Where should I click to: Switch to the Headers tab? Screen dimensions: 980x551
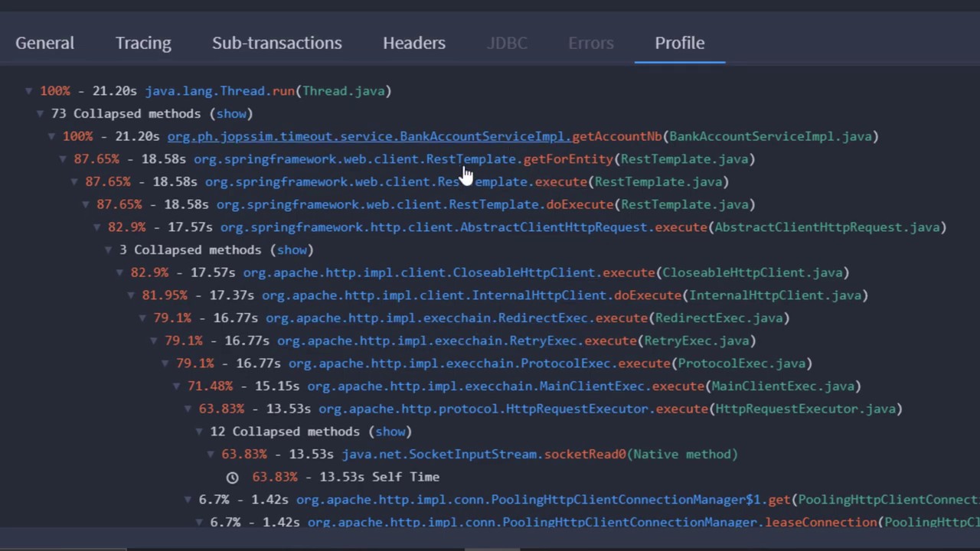click(x=414, y=43)
